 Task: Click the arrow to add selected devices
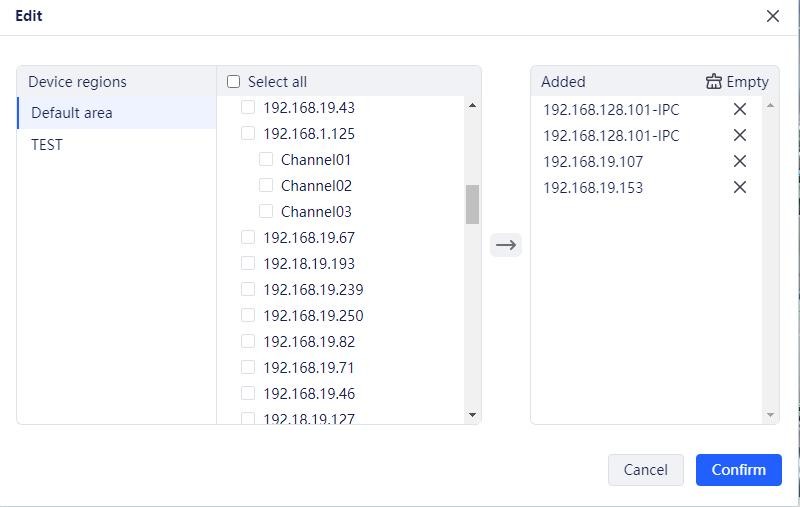tap(506, 245)
